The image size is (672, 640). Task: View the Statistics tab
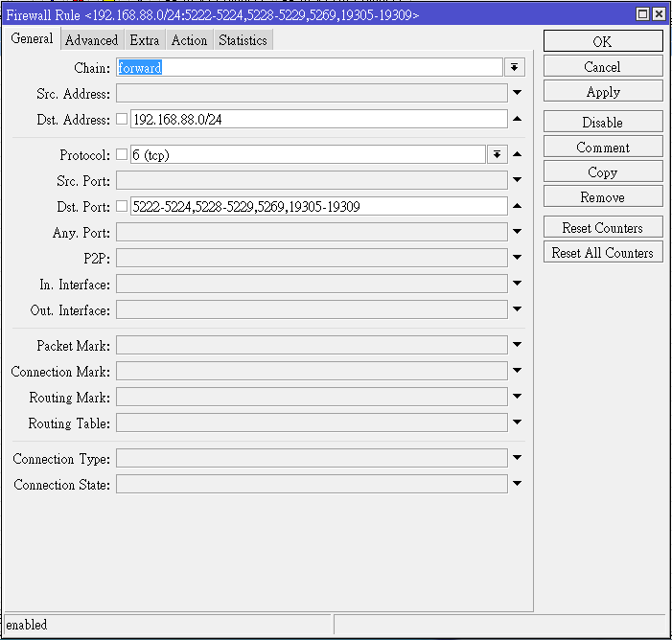tap(243, 40)
